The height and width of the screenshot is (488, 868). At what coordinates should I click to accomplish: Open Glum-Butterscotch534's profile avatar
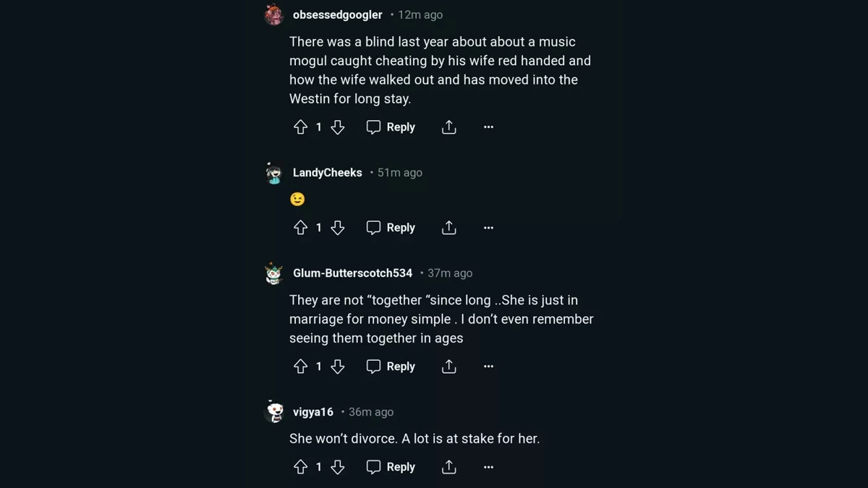pyautogui.click(x=274, y=274)
